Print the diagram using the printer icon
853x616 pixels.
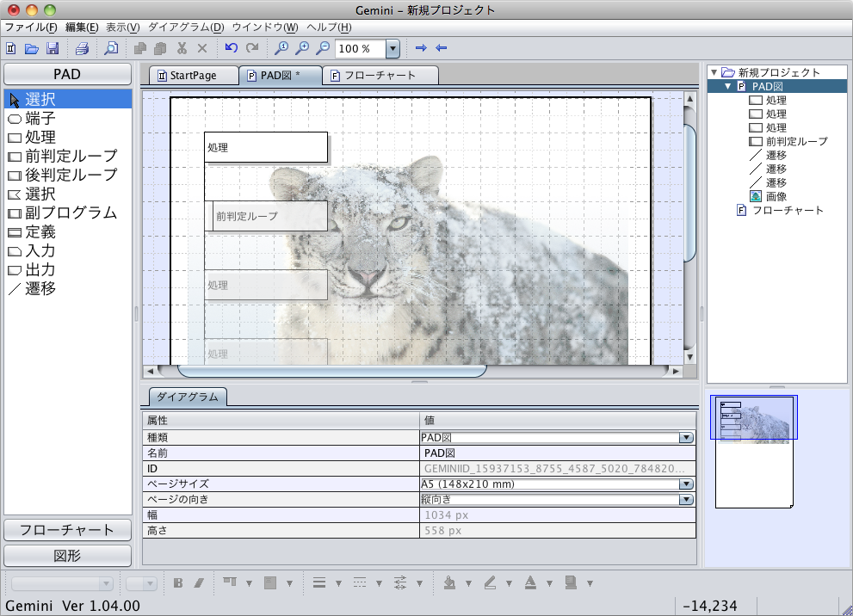[x=82, y=48]
